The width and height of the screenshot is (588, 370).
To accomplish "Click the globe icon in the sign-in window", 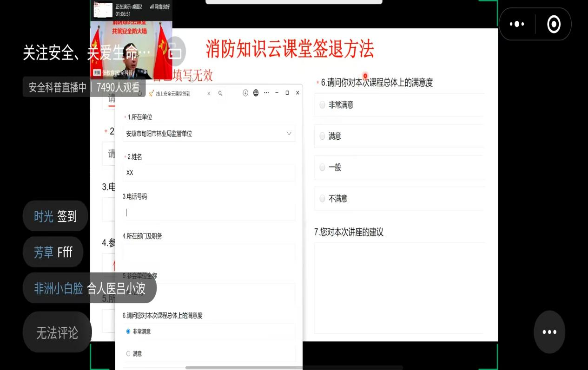I will click(x=256, y=93).
